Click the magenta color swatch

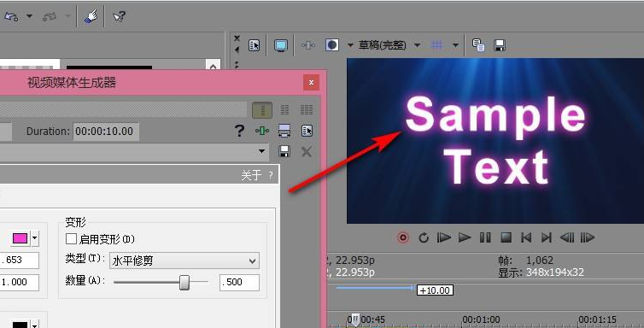pyautogui.click(x=20, y=238)
